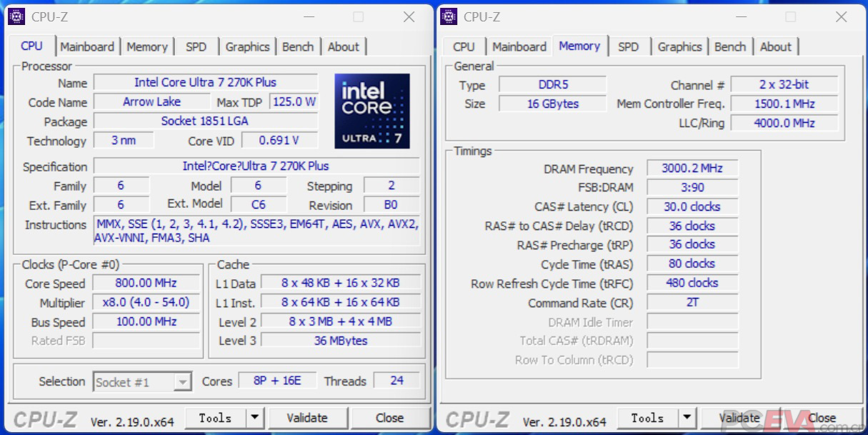The image size is (868, 435).
Task: Close the left CPU-Z window via X
Action: 409,16
